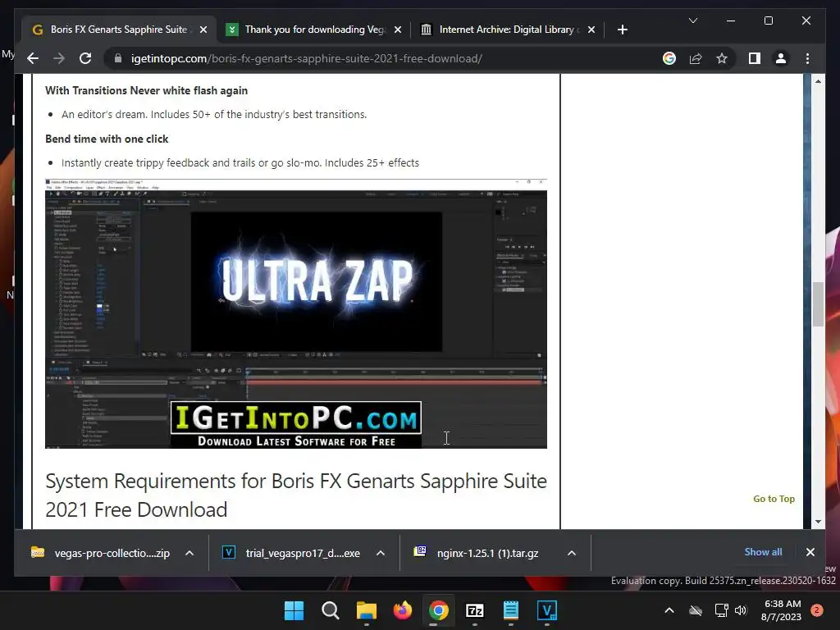The image size is (840, 630).
Task: Open a new browser tab
Action: pos(622,30)
